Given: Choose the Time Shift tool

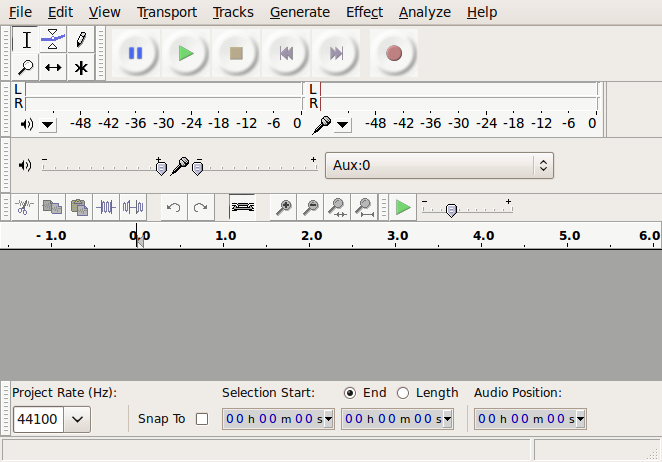Looking at the screenshot, I should pos(53,68).
